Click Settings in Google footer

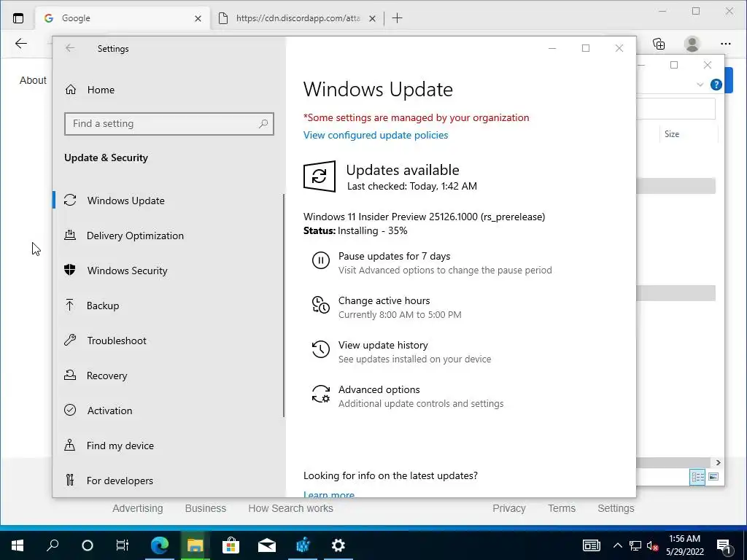coord(616,508)
